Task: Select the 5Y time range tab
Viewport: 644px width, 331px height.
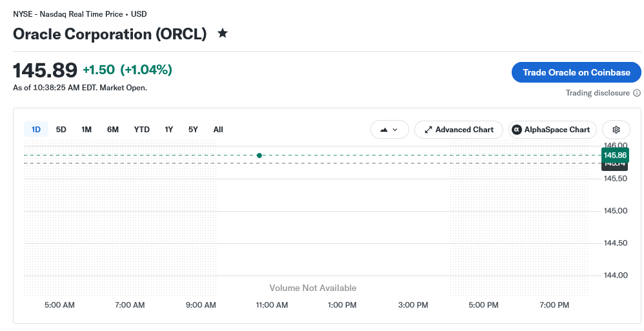Action: (x=193, y=130)
